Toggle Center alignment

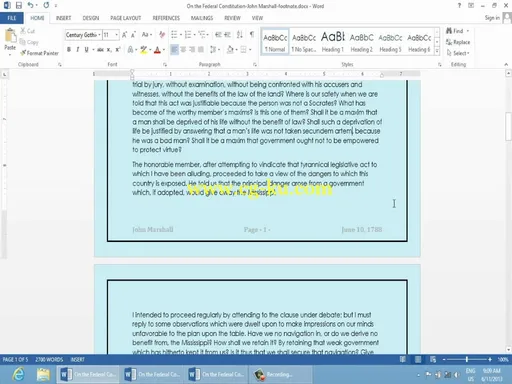183,50
